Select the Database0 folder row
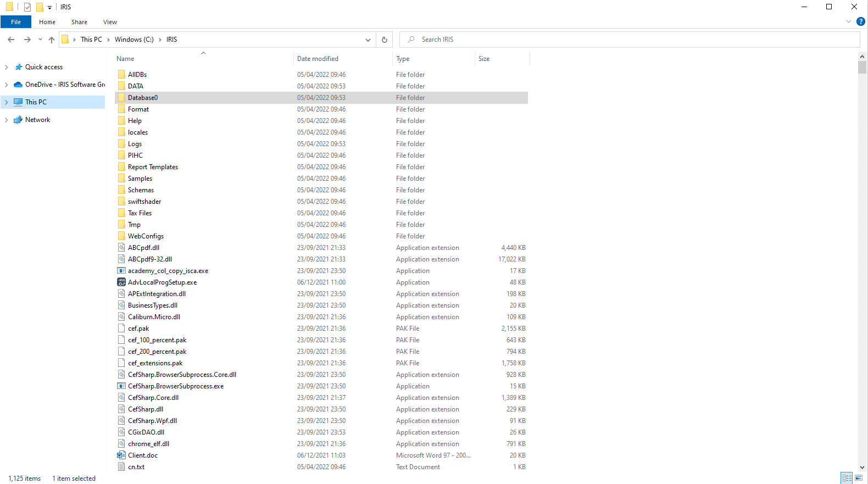 click(321, 97)
